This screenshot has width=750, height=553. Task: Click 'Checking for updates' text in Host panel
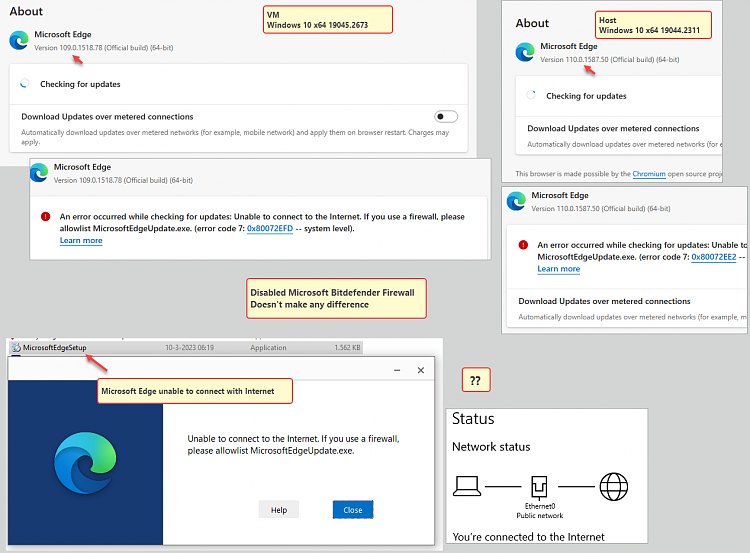pyautogui.click(x=586, y=96)
